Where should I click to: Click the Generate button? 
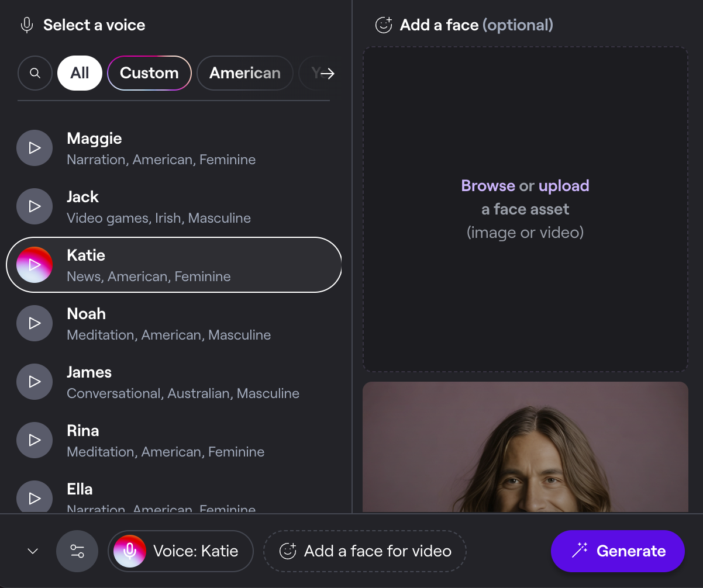click(618, 551)
